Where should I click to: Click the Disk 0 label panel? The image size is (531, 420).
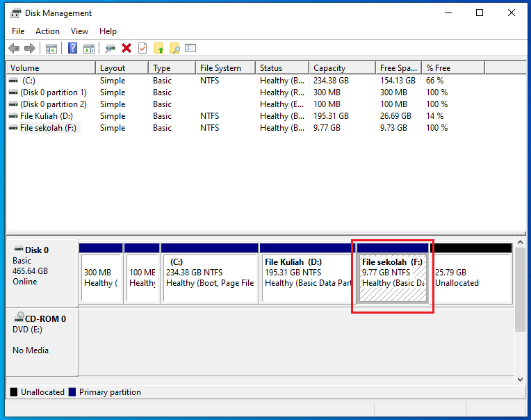(x=41, y=271)
